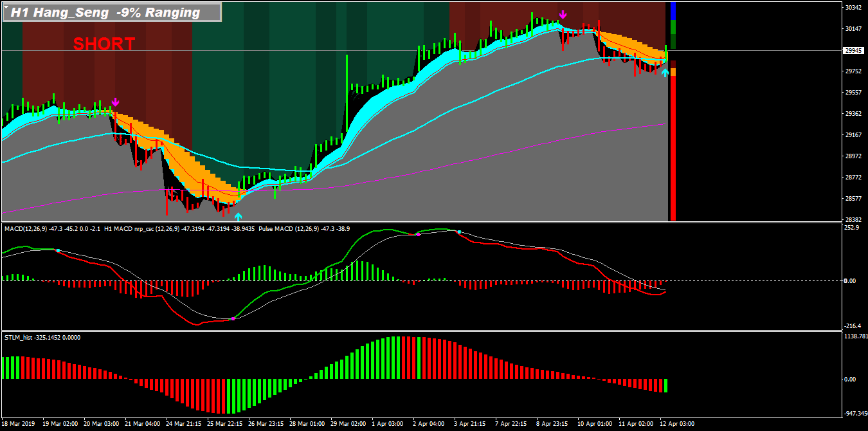Click the bright green segment of the strength meter
Viewport: 868px width, 431px height.
673,27
